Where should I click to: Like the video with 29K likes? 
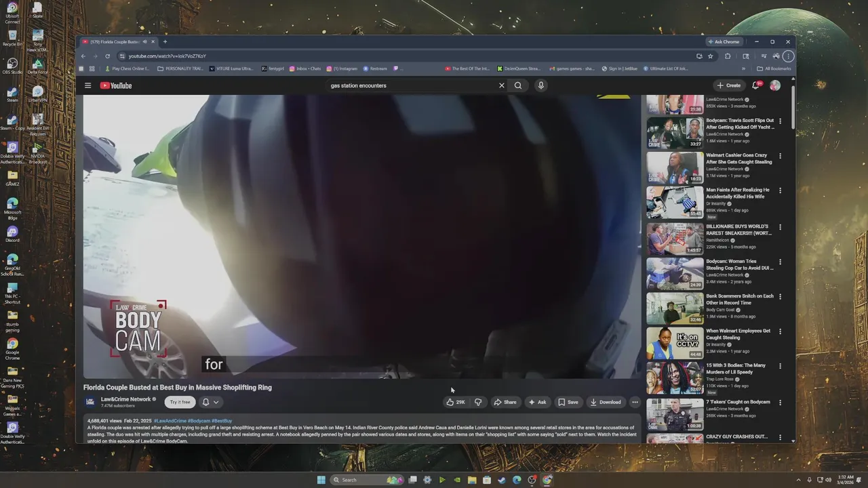coord(456,402)
